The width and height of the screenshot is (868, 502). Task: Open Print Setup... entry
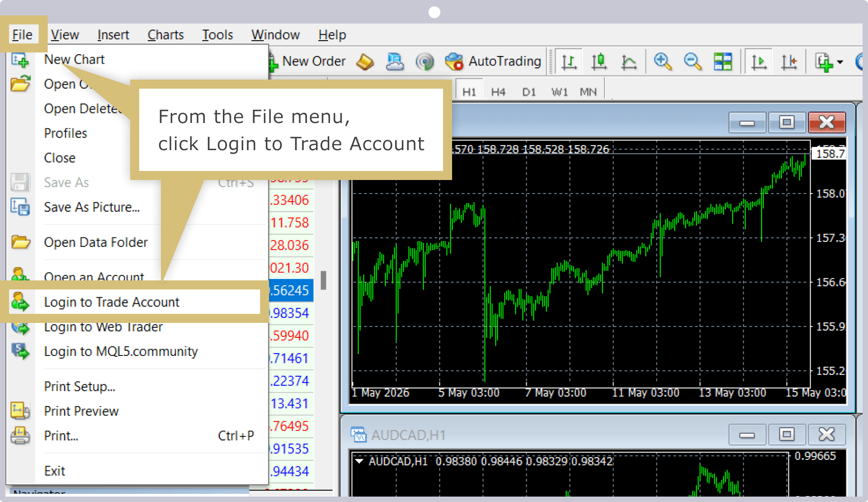pos(80,387)
